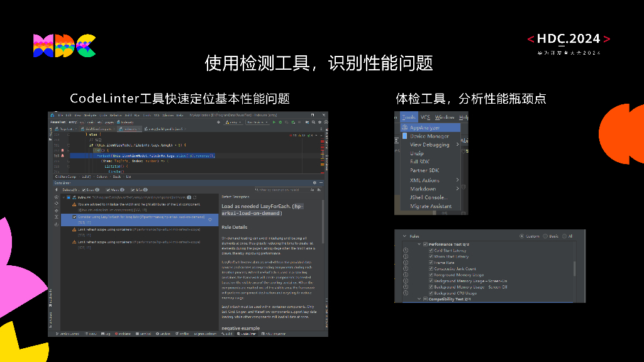
Task: Collapse the Performance Test 8/8 section
Action: [x=419, y=243]
